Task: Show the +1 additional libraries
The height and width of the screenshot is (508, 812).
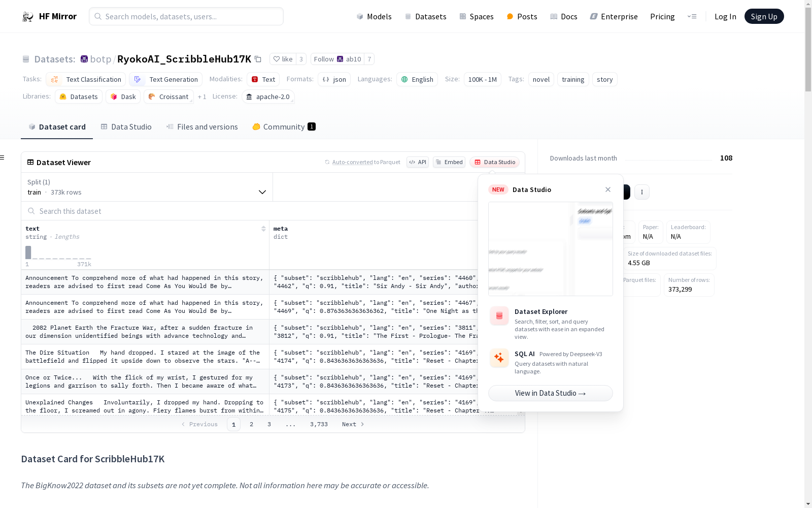Action: [x=202, y=97]
